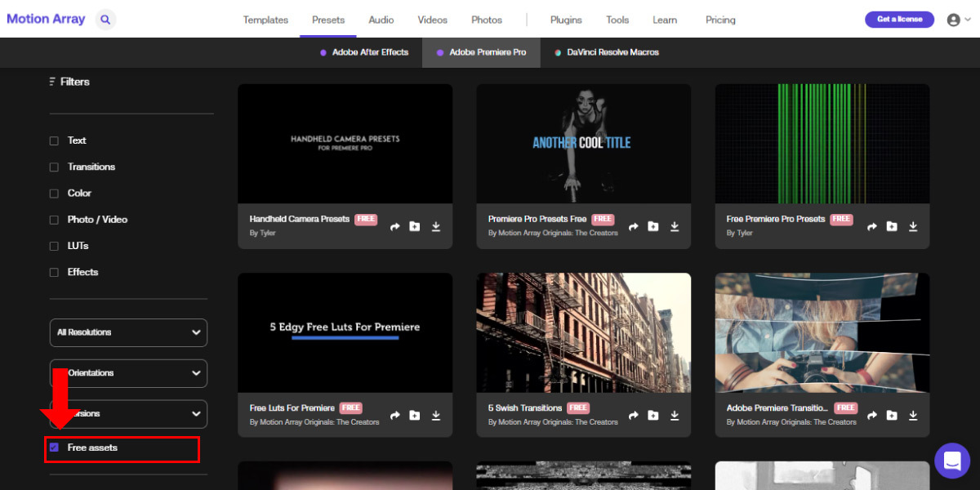Open the Free Luts For Premiere title link
980x490 pixels.
click(x=292, y=408)
